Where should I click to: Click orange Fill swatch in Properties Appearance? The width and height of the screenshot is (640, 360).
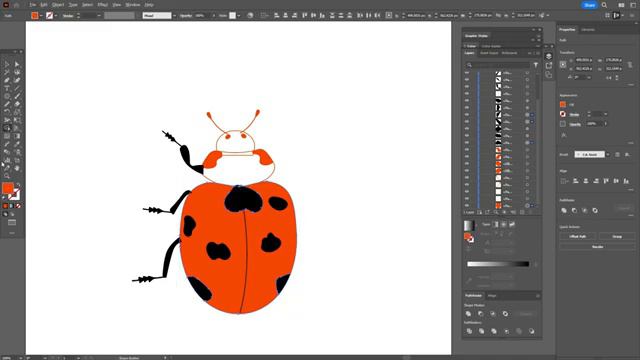tap(563, 104)
